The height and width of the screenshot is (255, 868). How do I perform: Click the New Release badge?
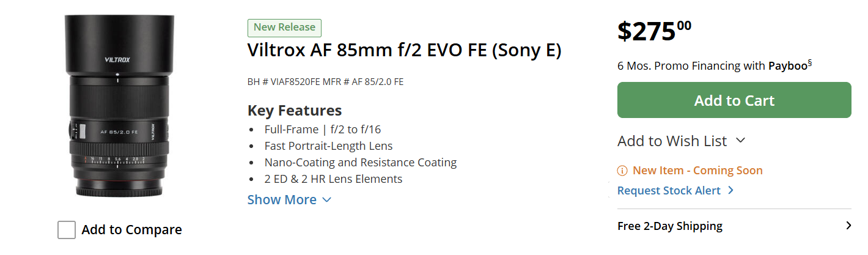[x=284, y=28]
